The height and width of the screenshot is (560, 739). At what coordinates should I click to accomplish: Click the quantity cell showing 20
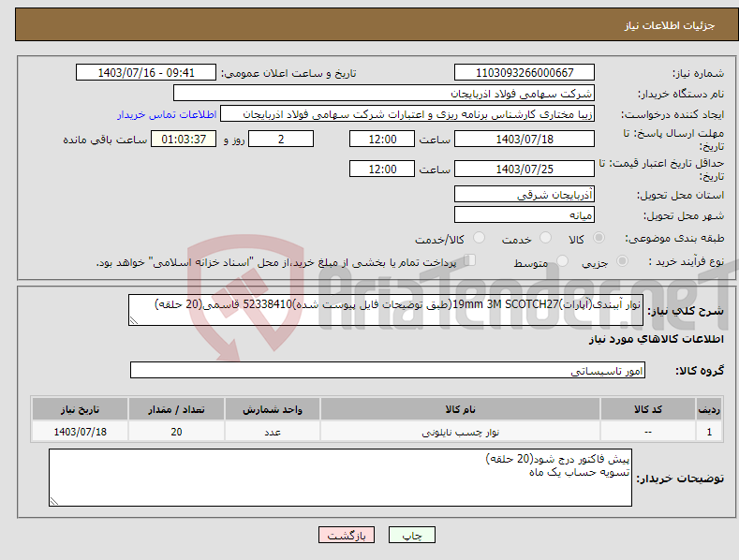[x=176, y=432]
